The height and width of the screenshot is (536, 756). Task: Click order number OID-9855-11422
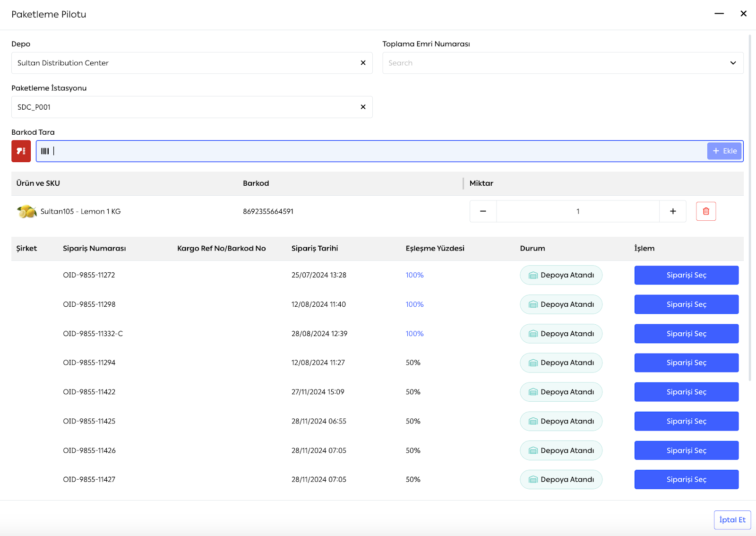coord(89,392)
